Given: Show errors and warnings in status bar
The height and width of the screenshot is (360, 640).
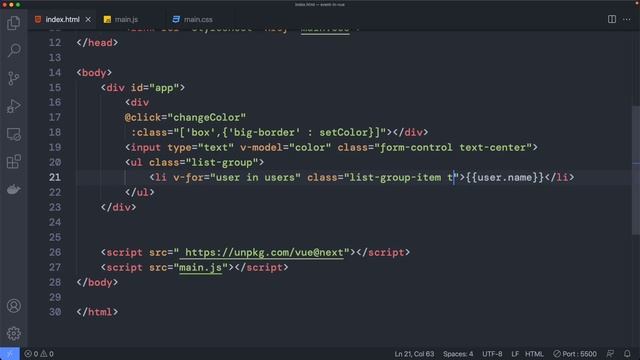Looking at the screenshot, I should pyautogui.click(x=39, y=354).
